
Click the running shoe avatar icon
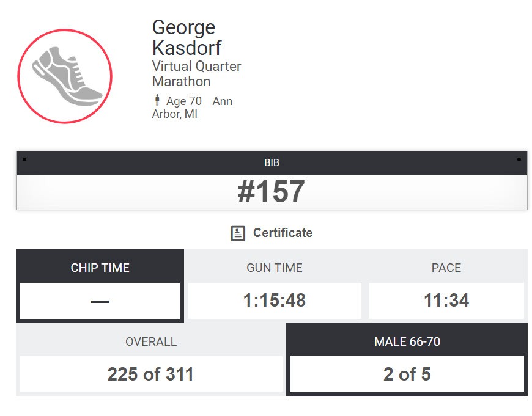coord(65,76)
